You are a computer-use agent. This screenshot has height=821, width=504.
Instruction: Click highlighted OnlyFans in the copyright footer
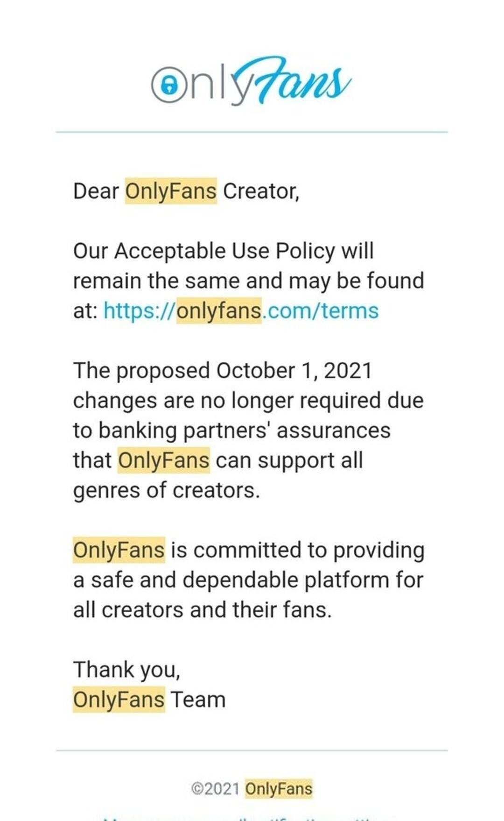point(279,789)
